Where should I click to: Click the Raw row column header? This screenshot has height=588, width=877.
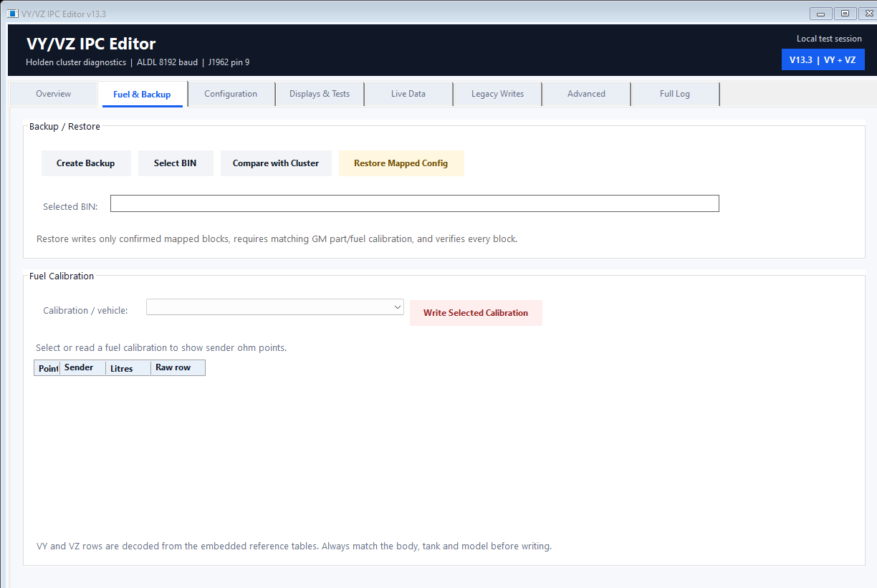pyautogui.click(x=178, y=368)
